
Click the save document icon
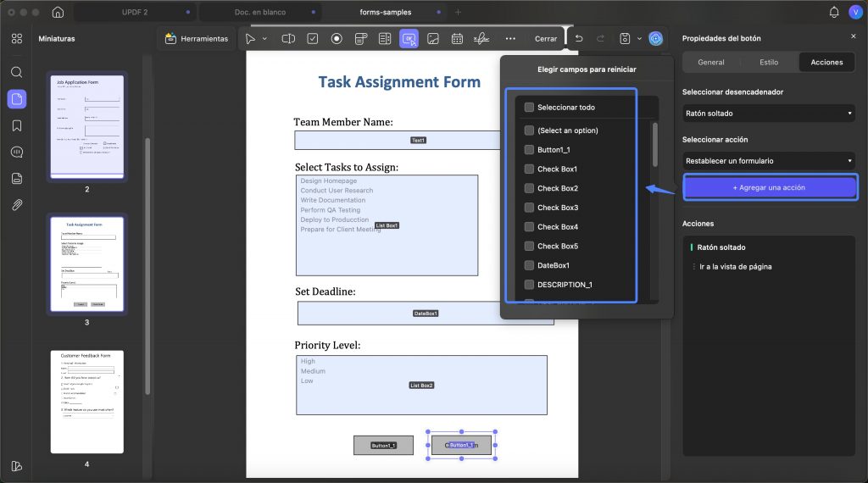625,39
